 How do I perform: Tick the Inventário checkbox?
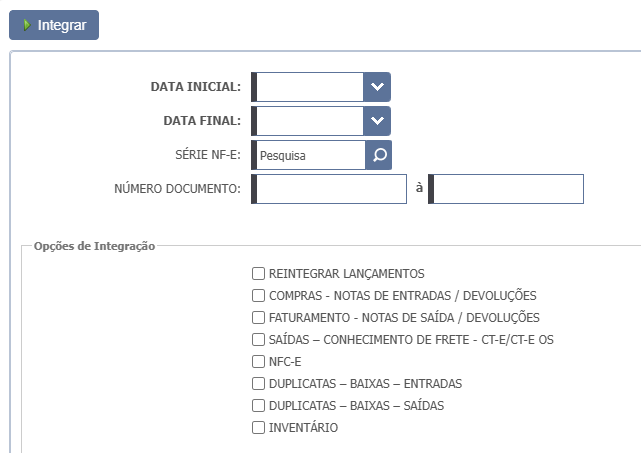[x=259, y=427]
